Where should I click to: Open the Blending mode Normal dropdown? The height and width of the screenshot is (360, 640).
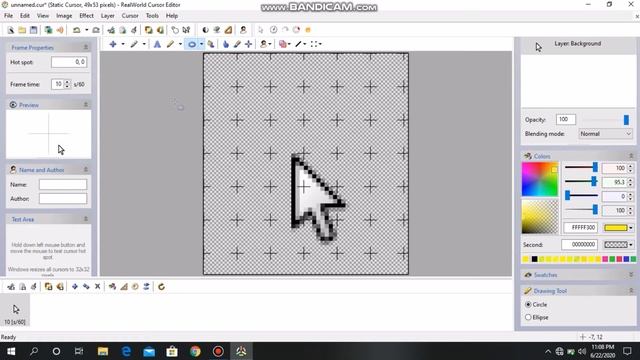pyautogui.click(x=606, y=133)
